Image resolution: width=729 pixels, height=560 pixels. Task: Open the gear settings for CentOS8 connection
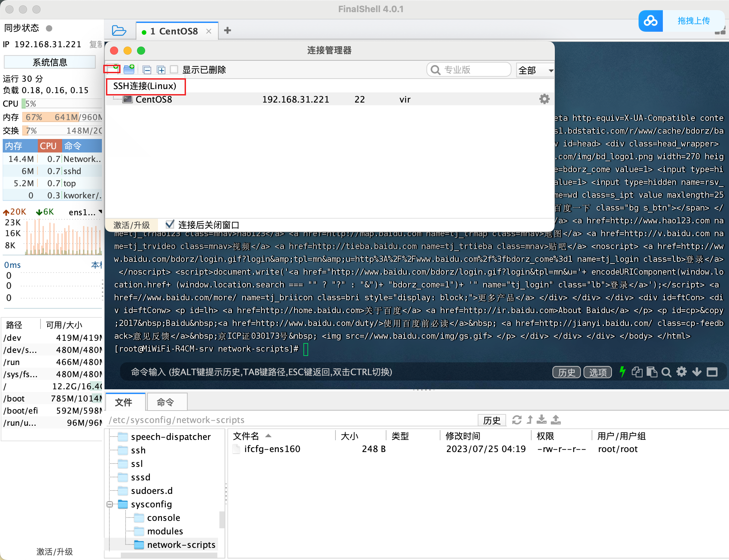544,99
